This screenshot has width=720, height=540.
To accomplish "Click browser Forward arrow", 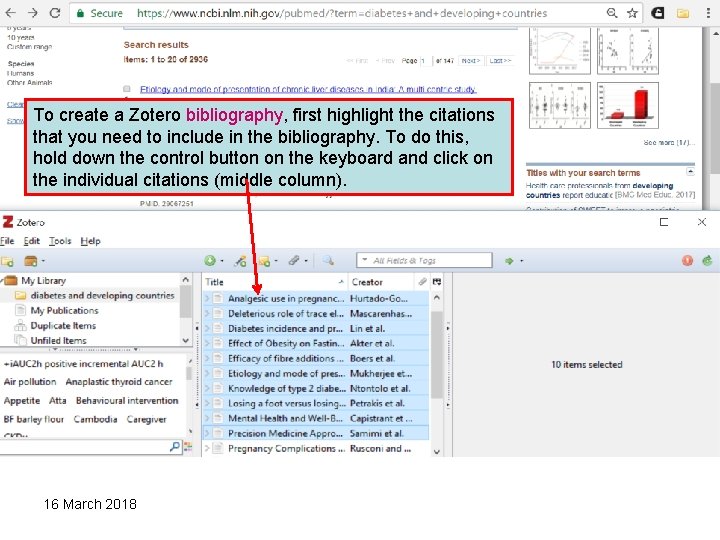I will (x=32, y=13).
